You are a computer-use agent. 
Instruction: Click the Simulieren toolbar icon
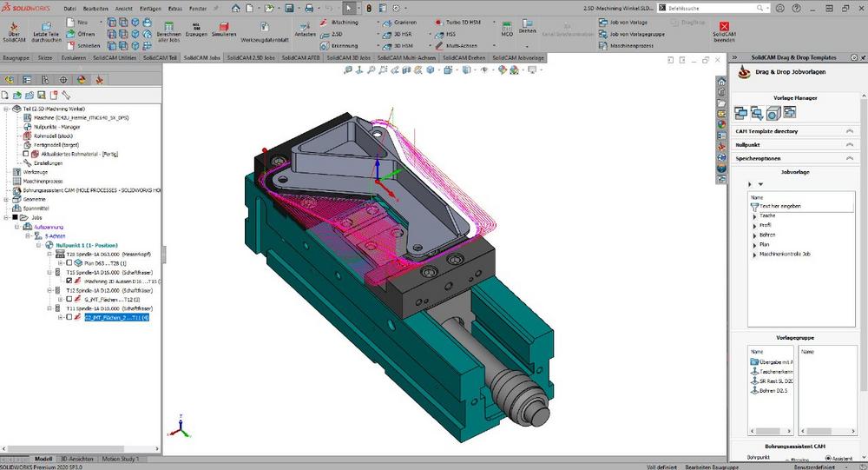point(223,31)
